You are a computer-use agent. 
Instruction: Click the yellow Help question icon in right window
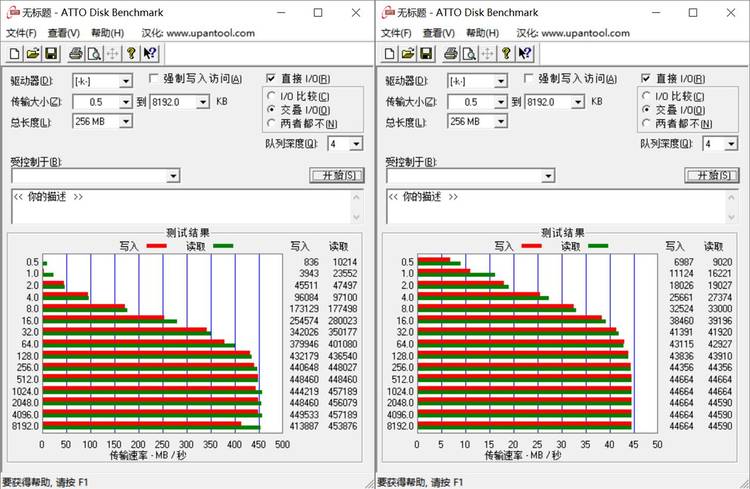point(506,53)
